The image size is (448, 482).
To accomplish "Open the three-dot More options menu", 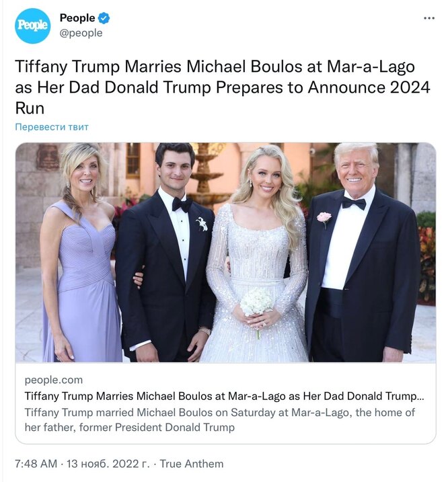I will tap(429, 18).
